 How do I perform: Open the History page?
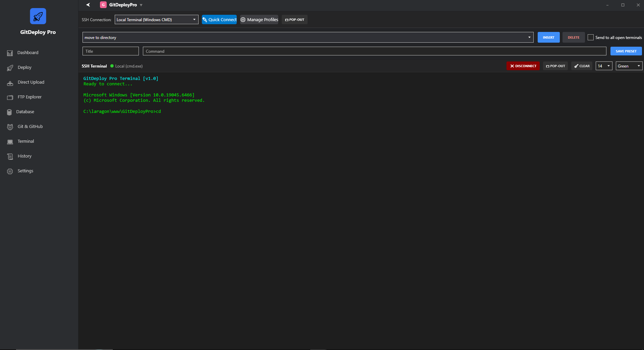coord(24,156)
